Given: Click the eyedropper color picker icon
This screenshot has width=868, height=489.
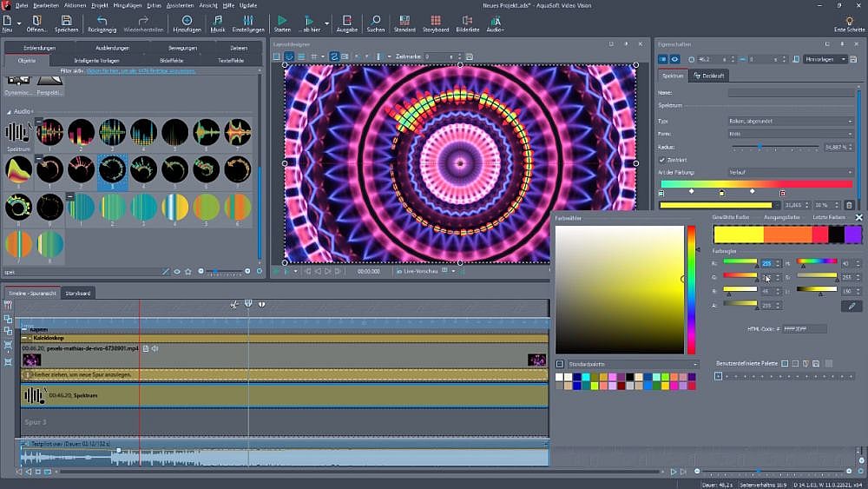Looking at the screenshot, I should pyautogui.click(x=852, y=306).
